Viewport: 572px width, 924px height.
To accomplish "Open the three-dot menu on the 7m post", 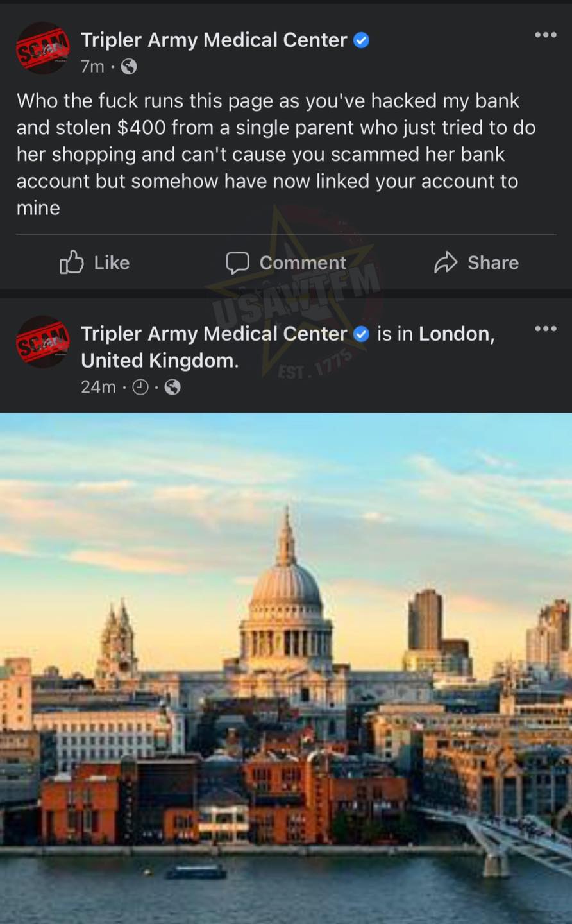I will [545, 35].
